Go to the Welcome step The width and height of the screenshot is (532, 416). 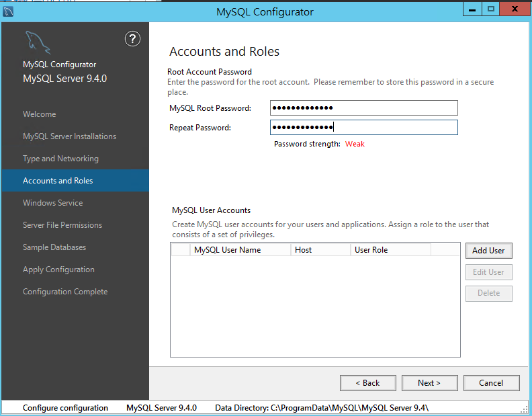click(40, 114)
